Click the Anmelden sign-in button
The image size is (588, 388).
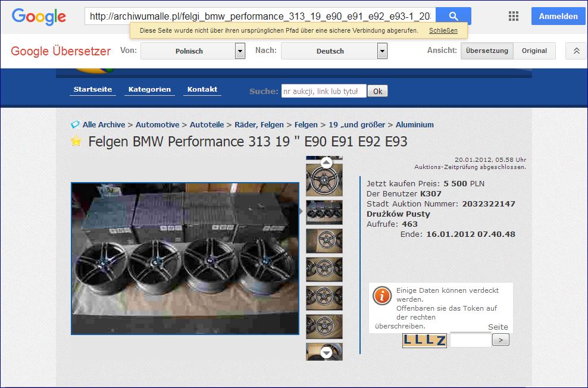[558, 16]
